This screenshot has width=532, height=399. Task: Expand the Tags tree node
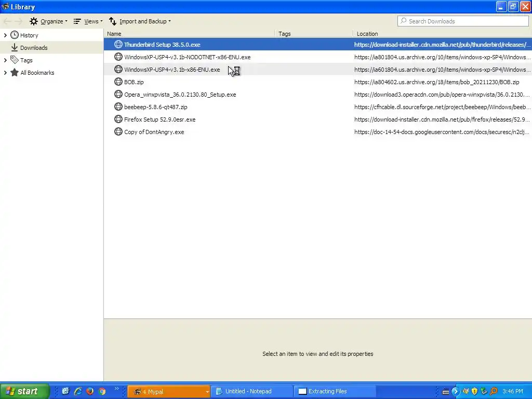click(5, 60)
